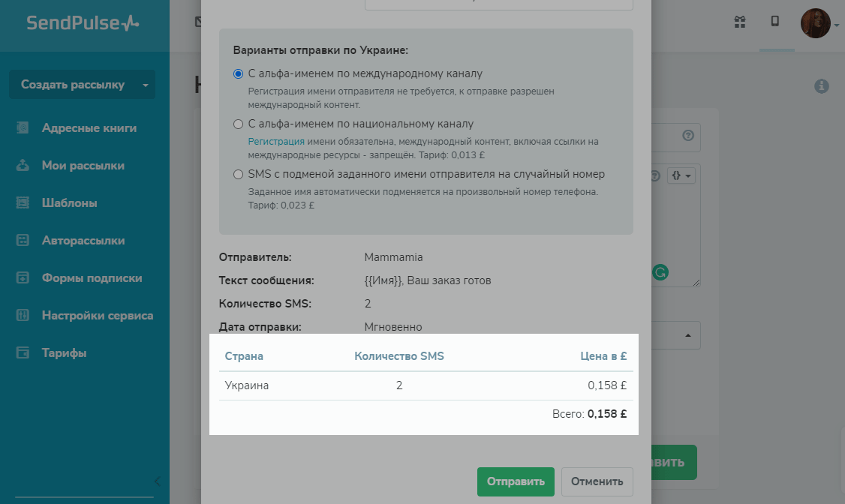Click the SendPulse logo

(83, 23)
